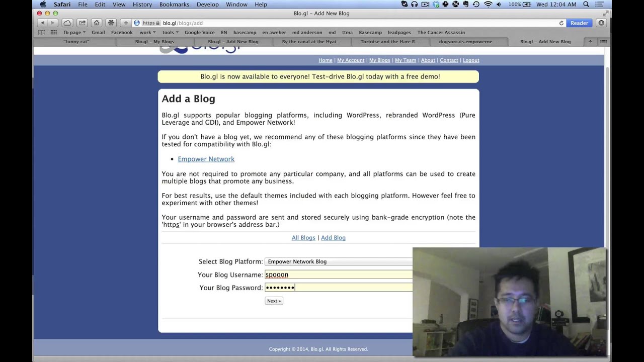
Task: Open a new tab with the plus button
Action: [x=590, y=42]
